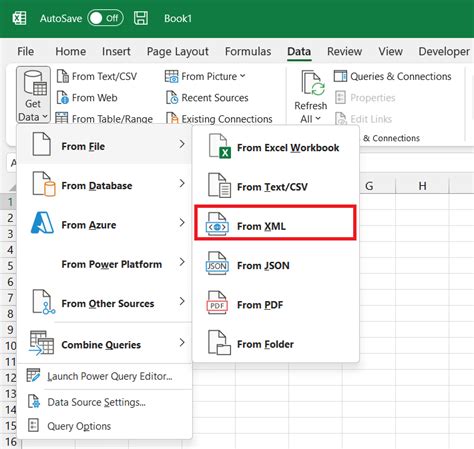Select column G header
This screenshot has width=474, height=449.
click(x=369, y=186)
